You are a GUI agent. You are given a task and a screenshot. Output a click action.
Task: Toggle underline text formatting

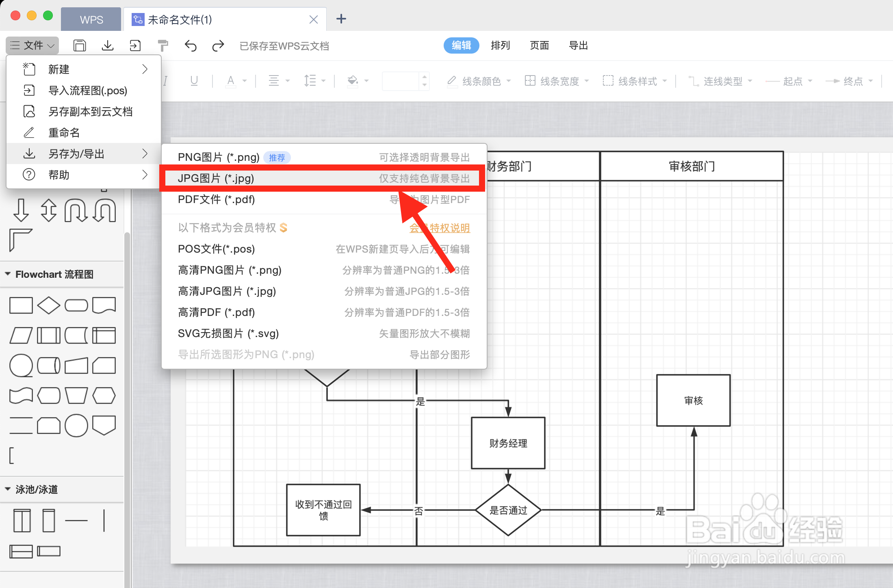pyautogui.click(x=194, y=81)
